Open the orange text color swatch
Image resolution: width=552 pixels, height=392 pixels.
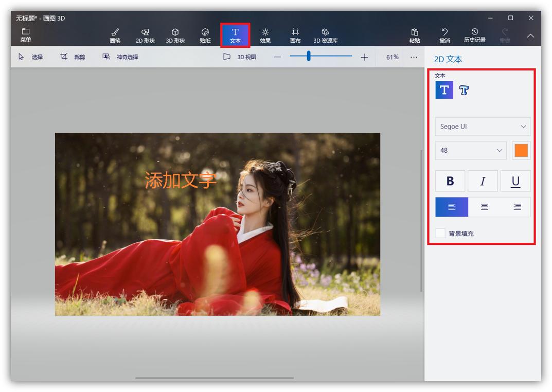(x=521, y=150)
